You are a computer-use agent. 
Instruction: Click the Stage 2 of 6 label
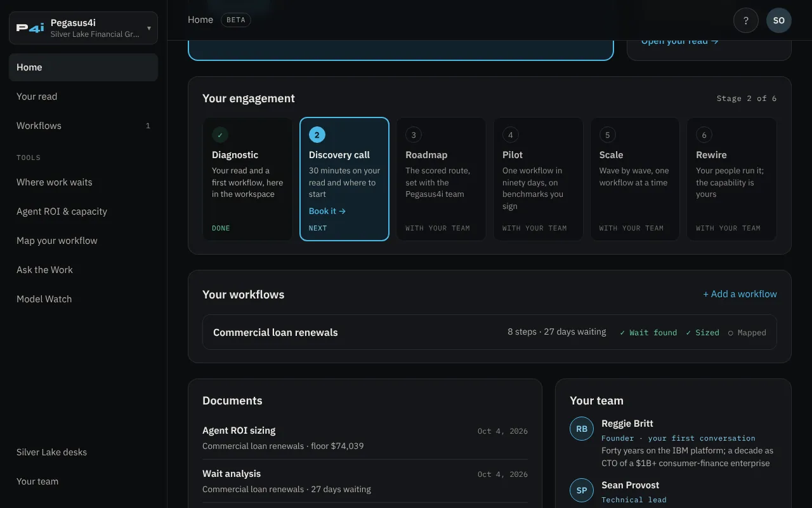[747, 98]
